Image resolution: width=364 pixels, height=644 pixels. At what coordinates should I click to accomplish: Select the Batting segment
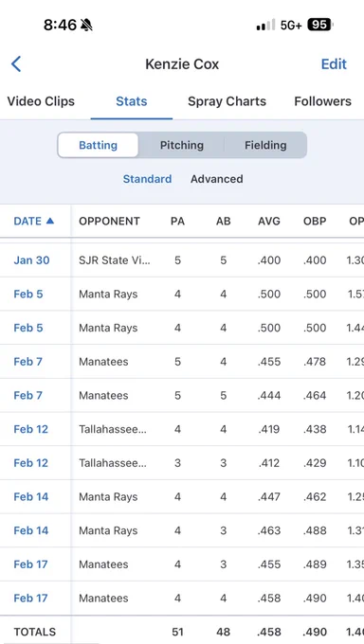(98, 145)
